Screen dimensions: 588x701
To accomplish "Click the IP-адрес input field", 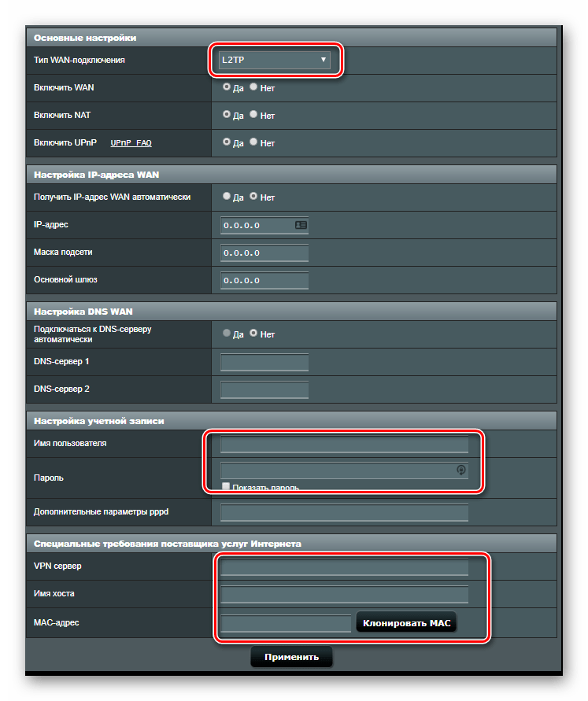I will (x=264, y=225).
